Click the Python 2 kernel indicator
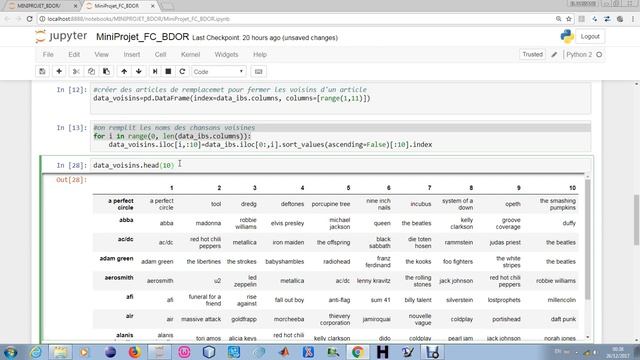This screenshot has height=360, width=640. 584,54
